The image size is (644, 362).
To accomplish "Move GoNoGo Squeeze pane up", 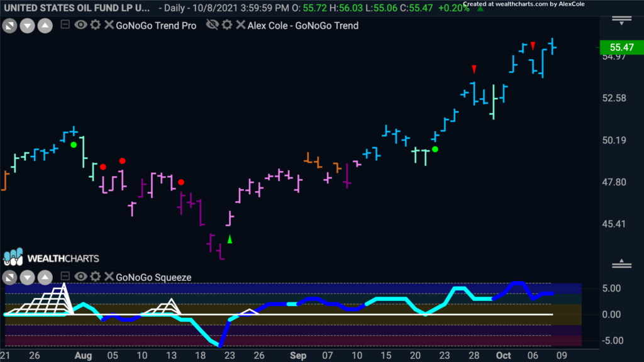I will point(45,278).
